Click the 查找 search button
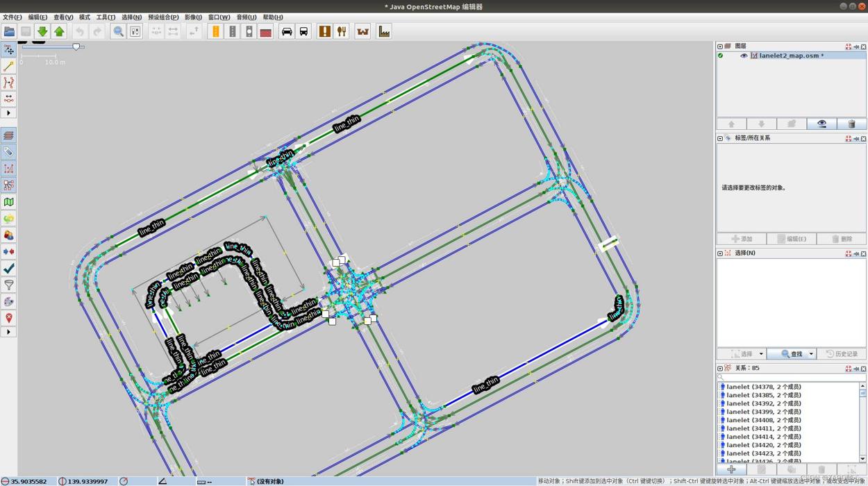 tap(792, 354)
